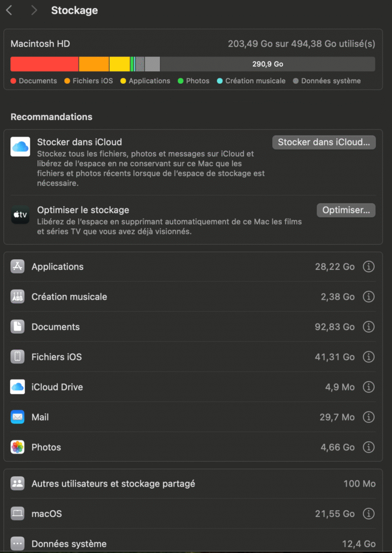Click the iCloud icon beside Stocker dans iCloud
Viewport: 392px width, 553px height.
tap(20, 147)
